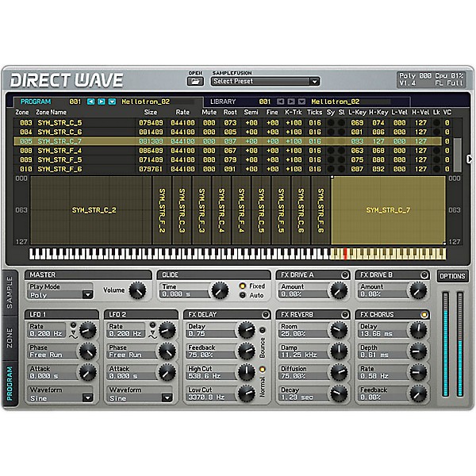Go to next program with right arrow
The width and height of the screenshot is (476, 476).
pyautogui.click(x=102, y=102)
